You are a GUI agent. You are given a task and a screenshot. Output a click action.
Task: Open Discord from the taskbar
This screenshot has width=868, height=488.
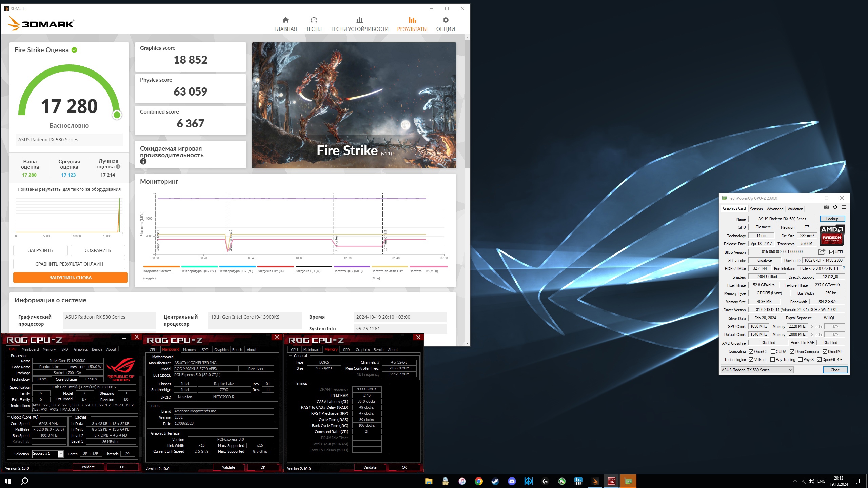[512, 481]
